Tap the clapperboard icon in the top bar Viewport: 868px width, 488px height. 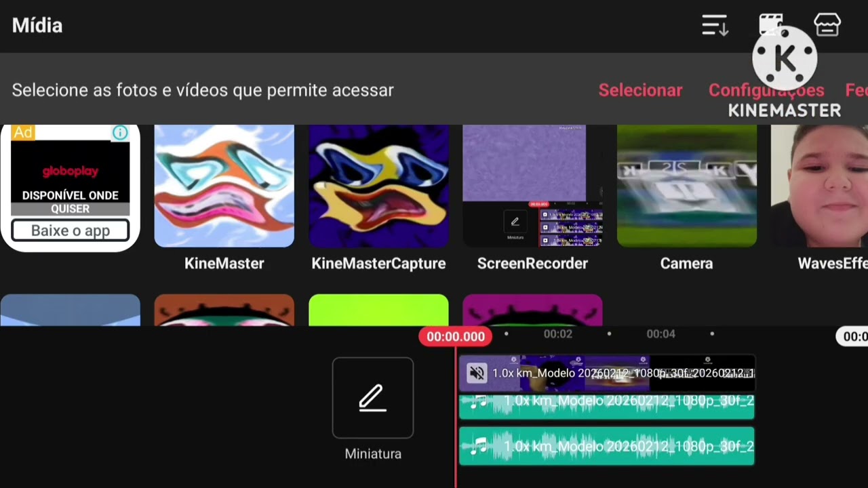pyautogui.click(x=771, y=24)
